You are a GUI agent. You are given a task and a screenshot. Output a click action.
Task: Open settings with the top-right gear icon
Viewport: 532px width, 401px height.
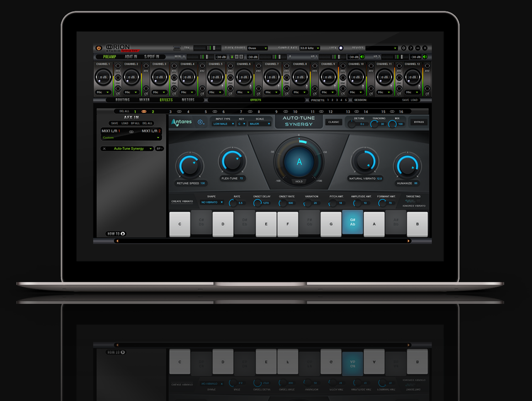[403, 48]
